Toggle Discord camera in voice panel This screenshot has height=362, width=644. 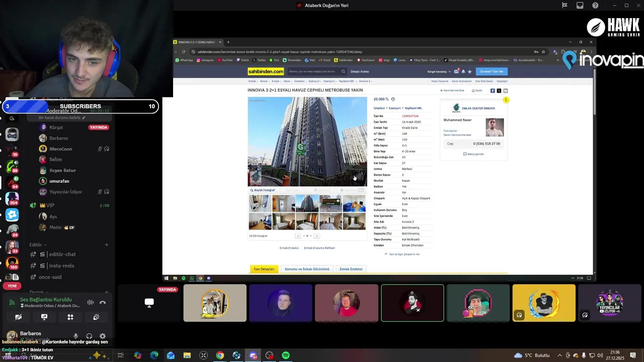(18, 317)
